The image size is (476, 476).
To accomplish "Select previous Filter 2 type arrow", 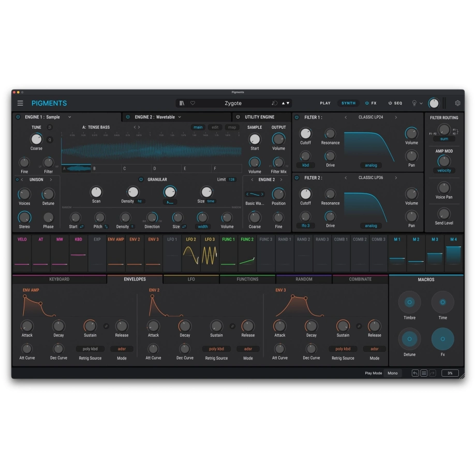I will coord(346,177).
